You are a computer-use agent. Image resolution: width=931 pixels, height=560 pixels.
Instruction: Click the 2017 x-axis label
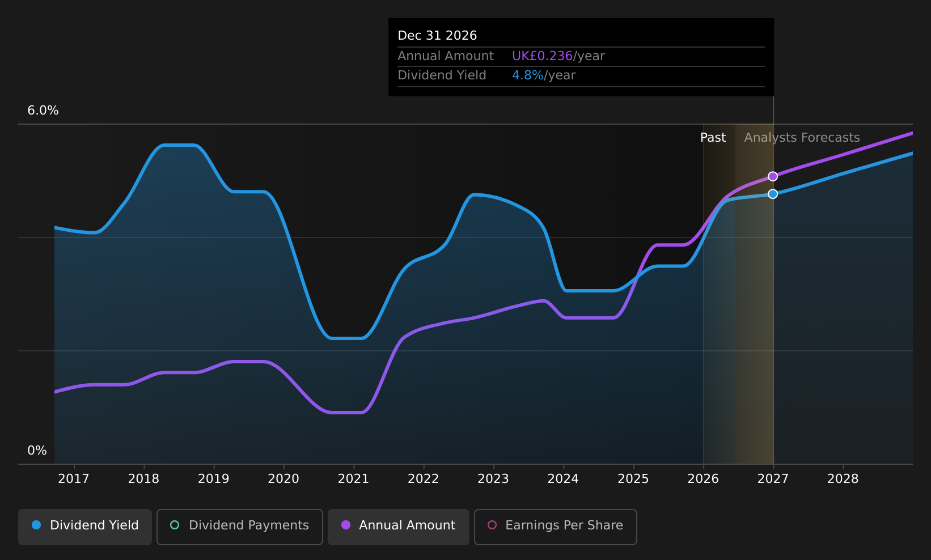(x=74, y=479)
